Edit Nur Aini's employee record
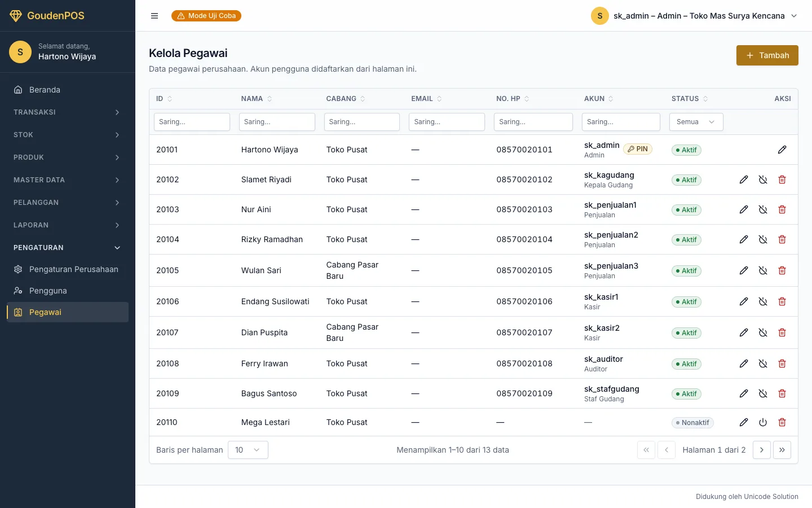Image resolution: width=812 pixels, height=508 pixels. pyautogui.click(x=744, y=209)
